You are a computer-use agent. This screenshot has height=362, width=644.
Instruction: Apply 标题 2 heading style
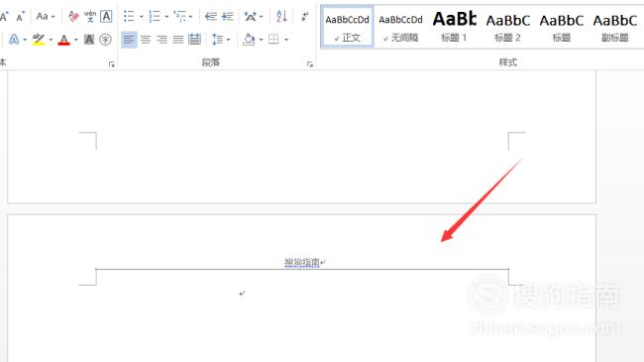(x=507, y=27)
